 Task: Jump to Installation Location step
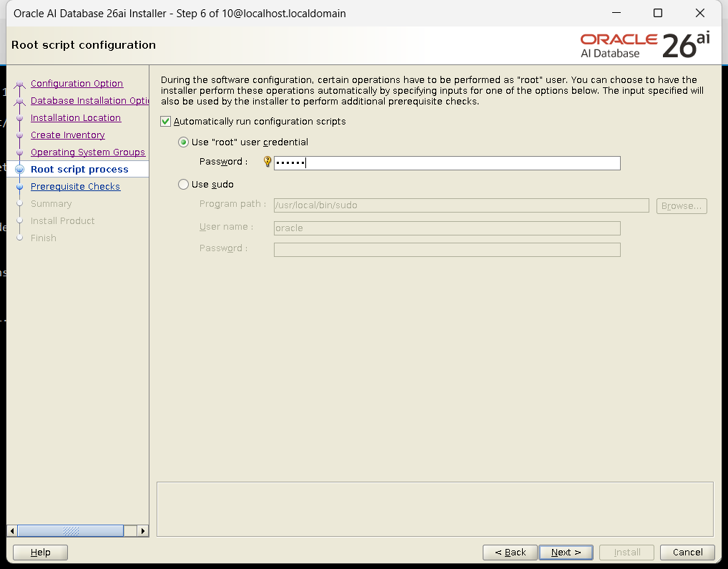click(76, 118)
